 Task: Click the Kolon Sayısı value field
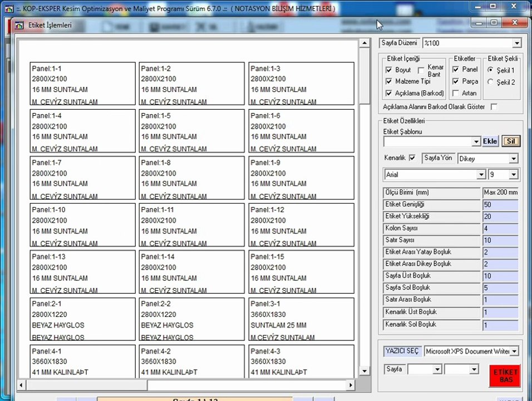(501, 228)
